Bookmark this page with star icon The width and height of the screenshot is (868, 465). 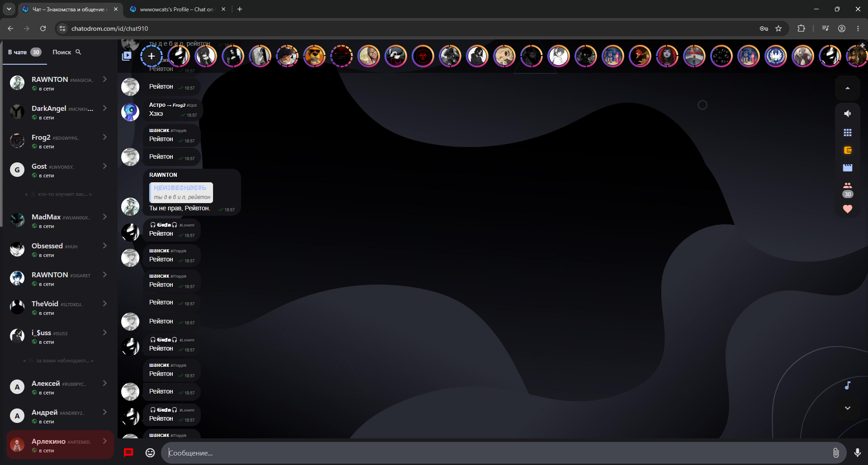(778, 28)
